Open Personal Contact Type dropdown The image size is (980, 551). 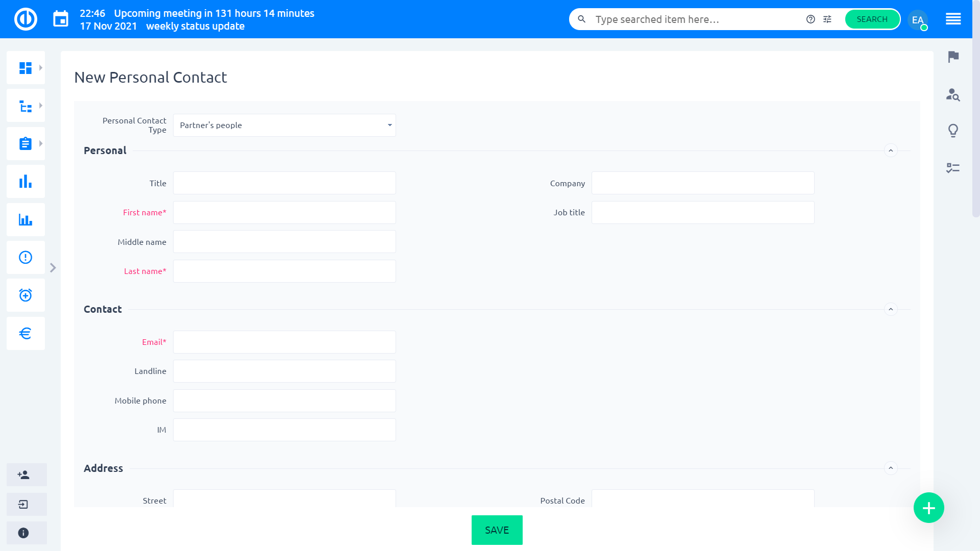point(284,125)
